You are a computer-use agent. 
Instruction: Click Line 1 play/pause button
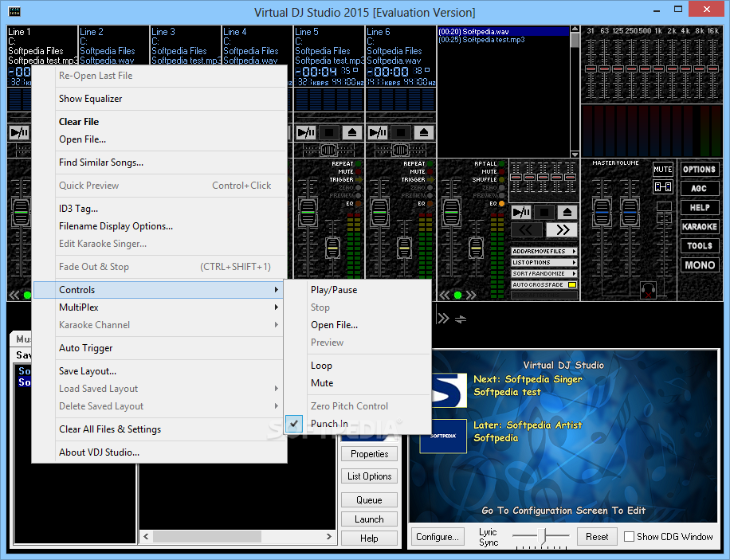19,133
